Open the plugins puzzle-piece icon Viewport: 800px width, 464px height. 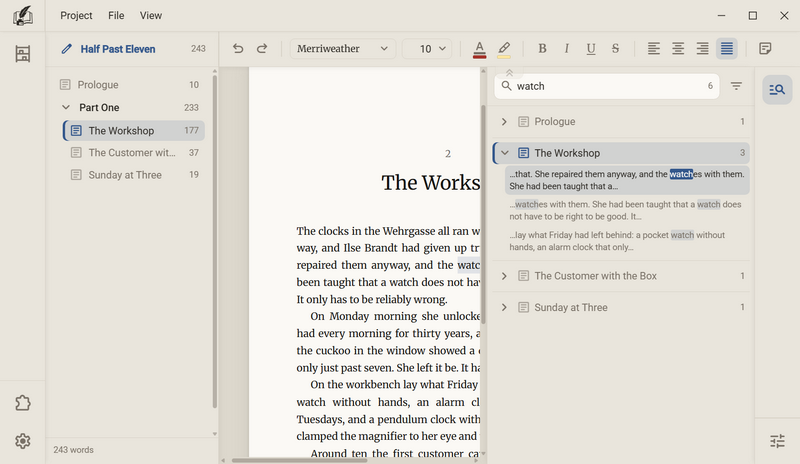pos(22,403)
